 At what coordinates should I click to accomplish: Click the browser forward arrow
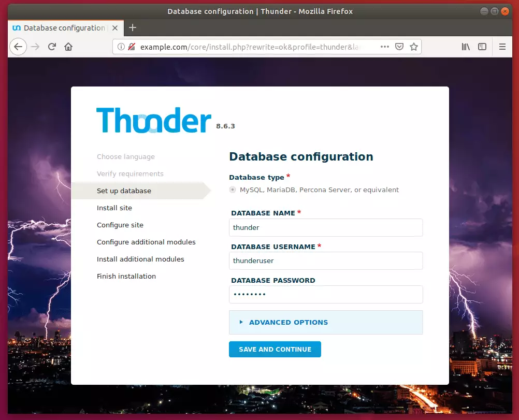click(35, 47)
